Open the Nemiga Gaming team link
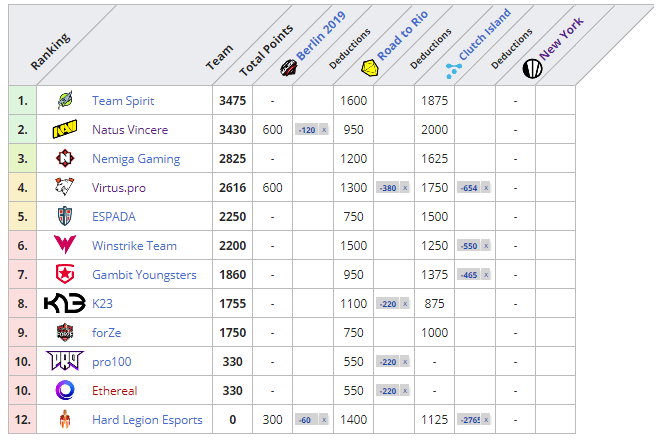The width and height of the screenshot is (659, 444). [136, 159]
